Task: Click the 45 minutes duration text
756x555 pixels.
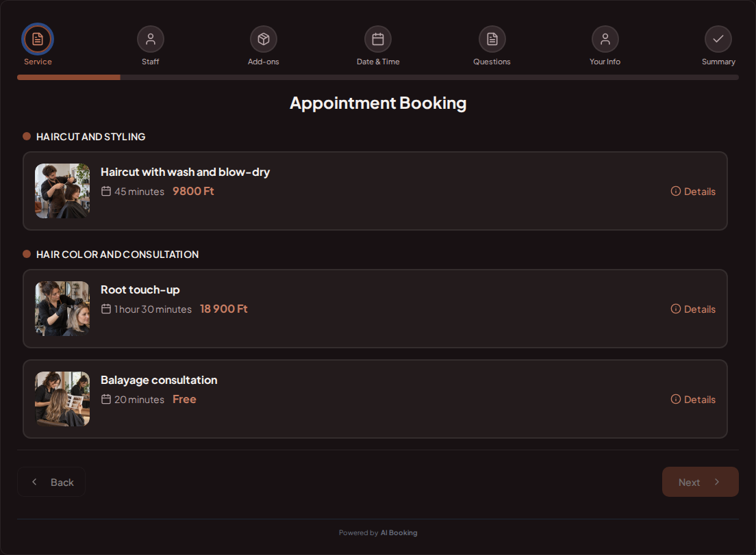Action: click(139, 192)
